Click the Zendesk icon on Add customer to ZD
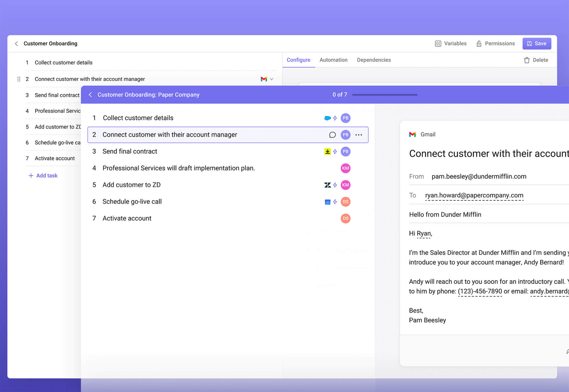This screenshot has width=569, height=392. (x=327, y=185)
